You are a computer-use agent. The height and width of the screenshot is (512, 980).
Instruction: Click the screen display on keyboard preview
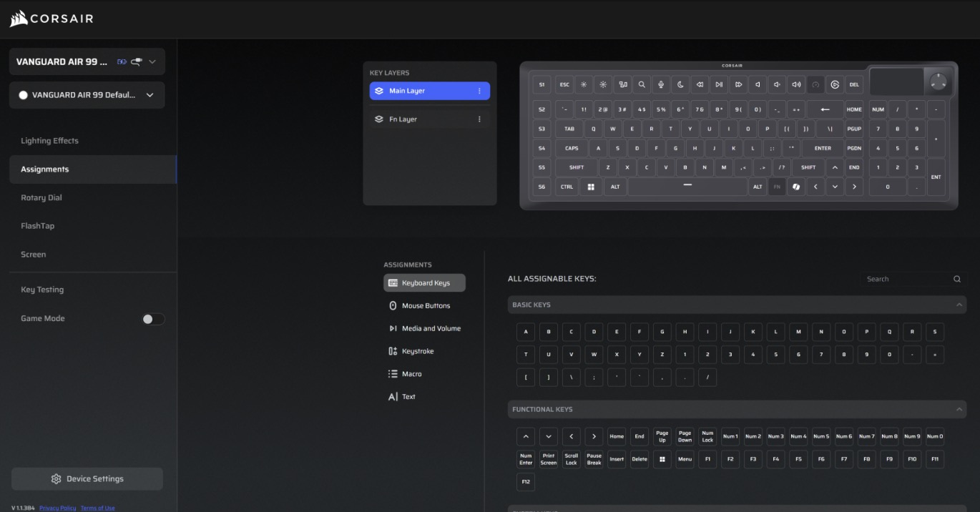coord(896,82)
